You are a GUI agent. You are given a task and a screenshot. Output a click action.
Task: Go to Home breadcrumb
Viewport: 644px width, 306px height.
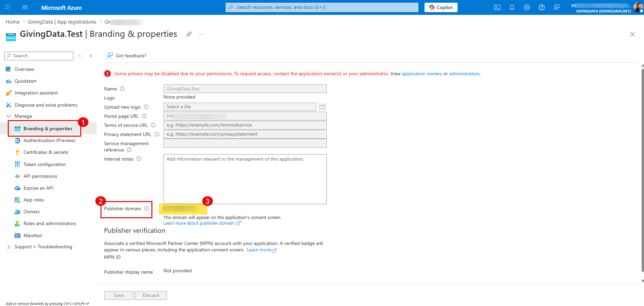[x=12, y=22]
